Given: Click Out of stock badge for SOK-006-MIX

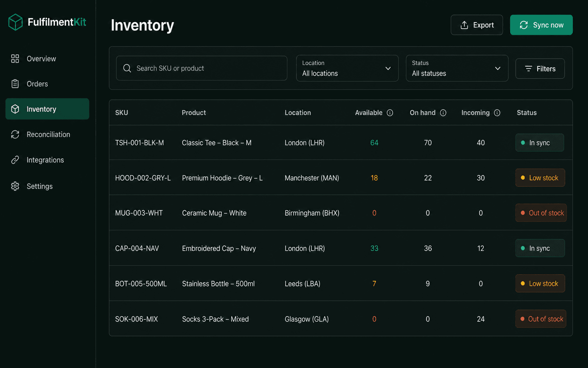Looking at the screenshot, I should (x=541, y=319).
